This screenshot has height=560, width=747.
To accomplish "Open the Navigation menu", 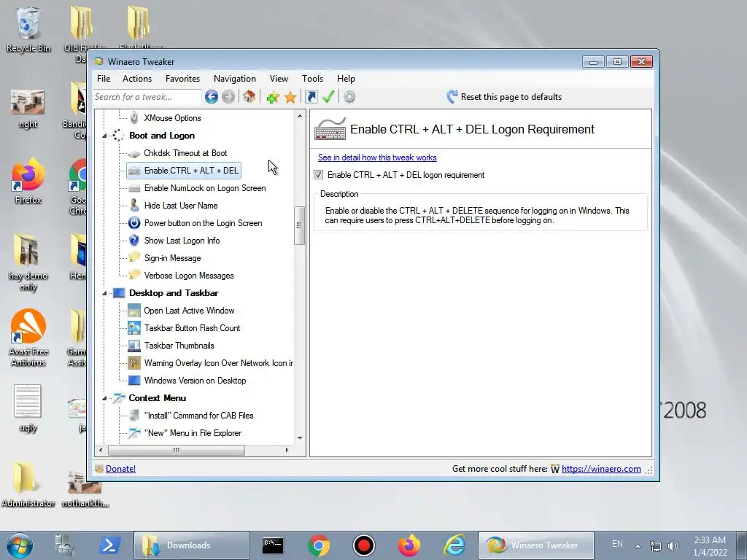I will pos(235,79).
